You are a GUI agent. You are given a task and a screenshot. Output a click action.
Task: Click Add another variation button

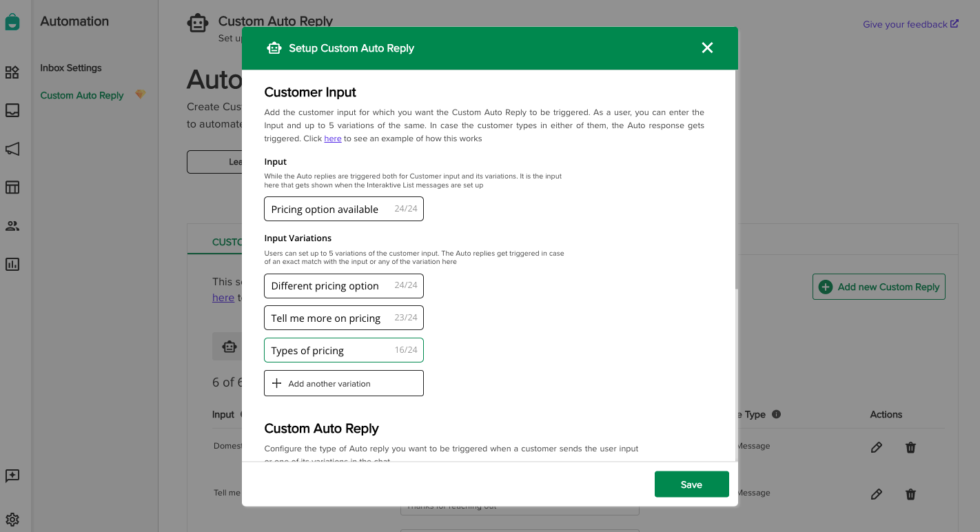(x=343, y=383)
